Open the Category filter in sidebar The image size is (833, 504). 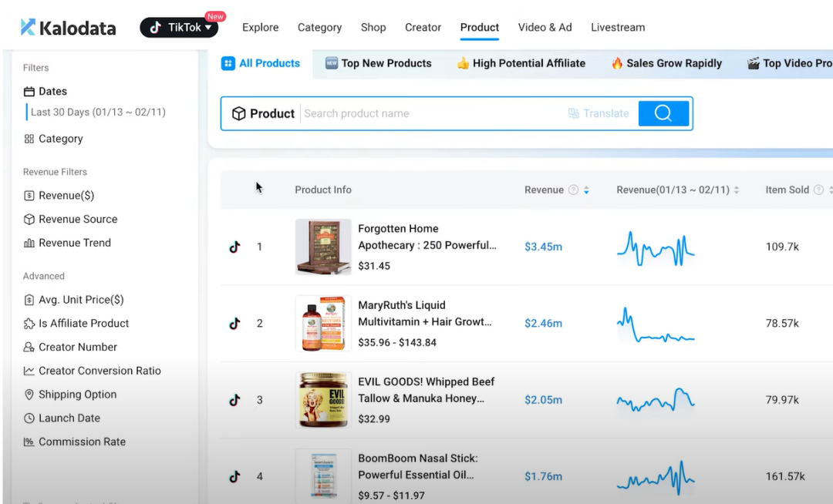pos(60,139)
